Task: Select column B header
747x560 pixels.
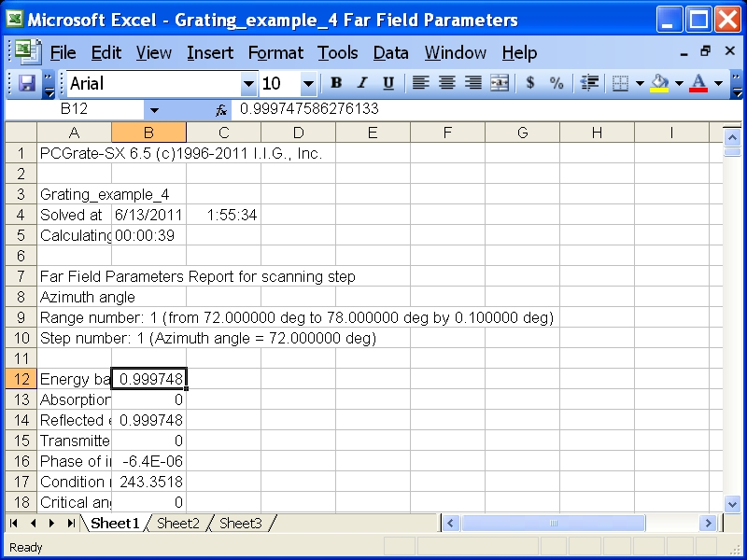Action: tap(149, 133)
